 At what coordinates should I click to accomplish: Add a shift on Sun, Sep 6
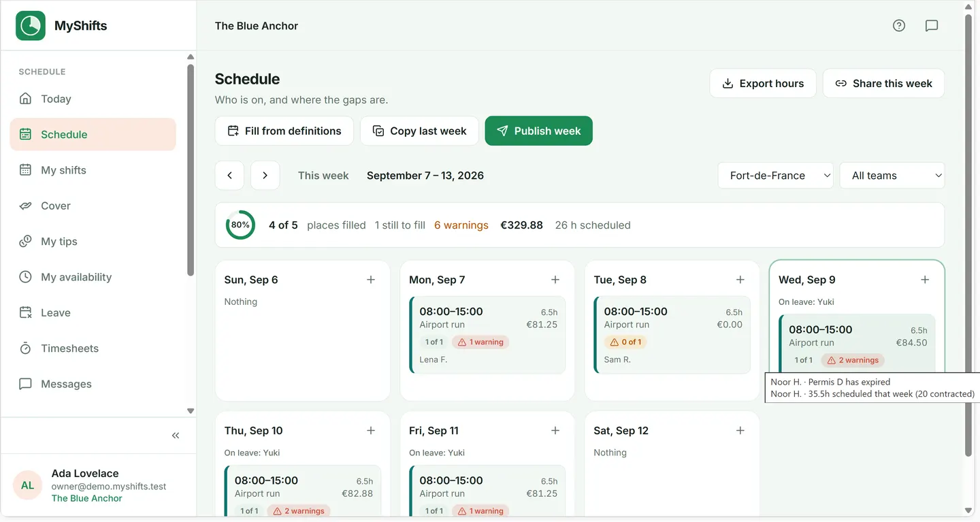click(371, 280)
